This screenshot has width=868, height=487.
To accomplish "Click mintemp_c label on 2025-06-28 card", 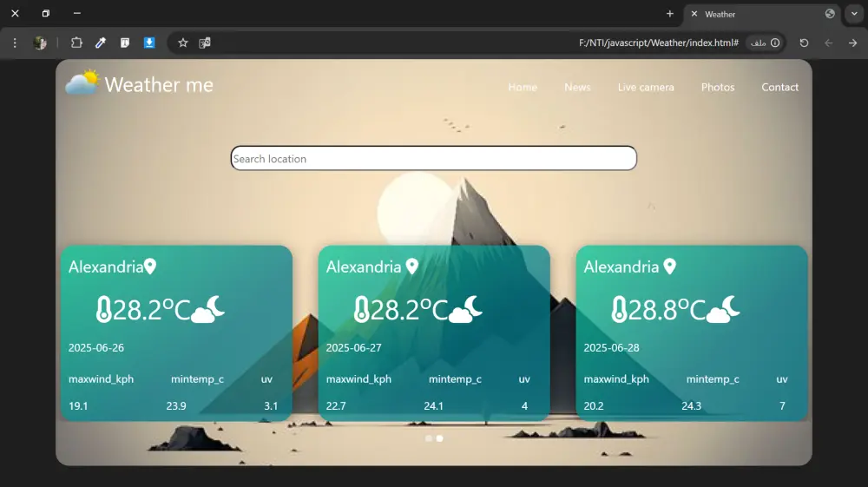I will tap(713, 379).
